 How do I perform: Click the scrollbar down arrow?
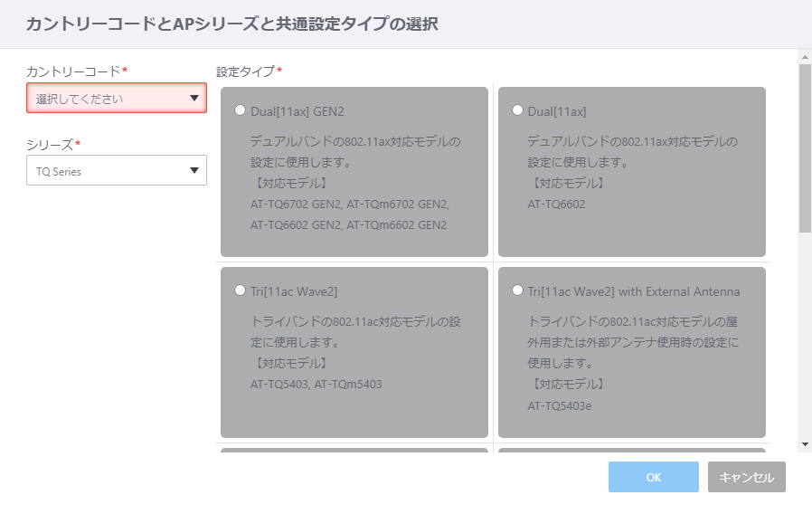(805, 444)
